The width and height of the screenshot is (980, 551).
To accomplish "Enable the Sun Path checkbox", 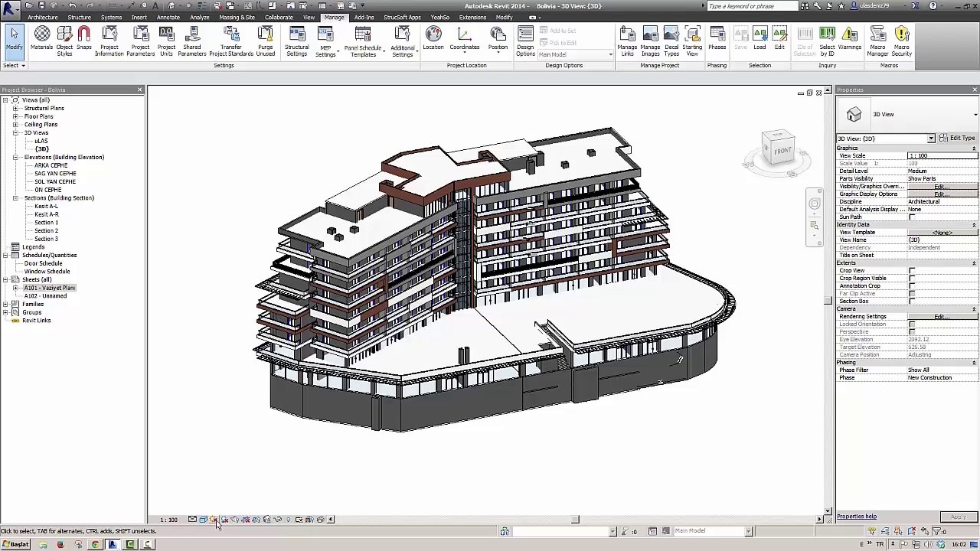I will (912, 217).
